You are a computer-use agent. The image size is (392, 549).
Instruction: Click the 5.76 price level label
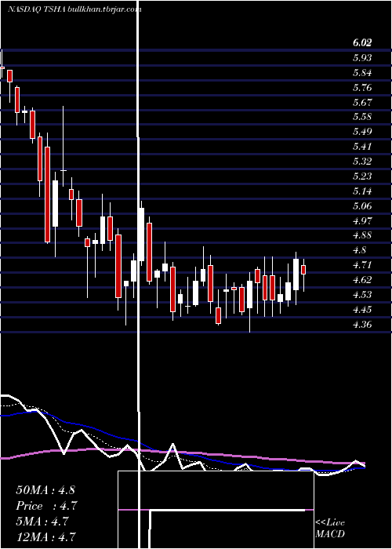(x=362, y=88)
